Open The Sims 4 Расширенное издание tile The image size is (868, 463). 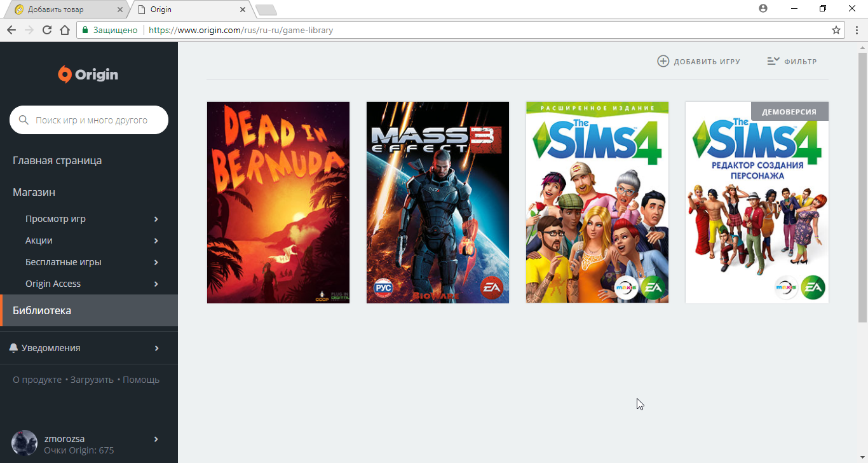pos(597,202)
